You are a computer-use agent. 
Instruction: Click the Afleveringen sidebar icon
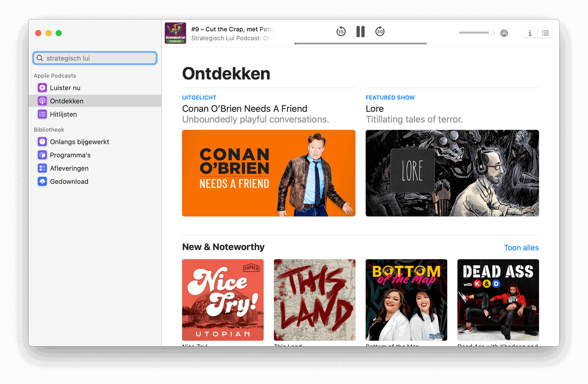[42, 168]
